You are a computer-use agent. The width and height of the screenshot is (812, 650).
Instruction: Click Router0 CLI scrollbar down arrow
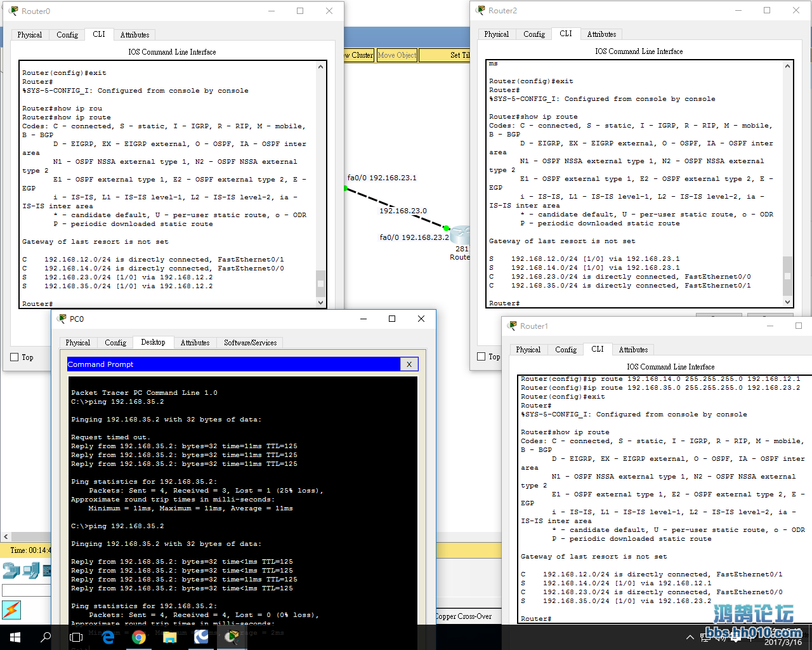pyautogui.click(x=320, y=303)
